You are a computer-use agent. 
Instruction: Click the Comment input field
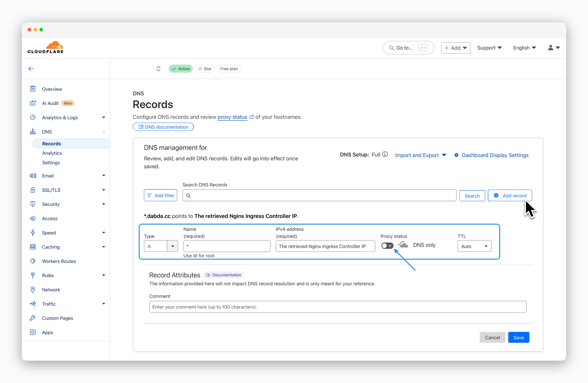(338, 307)
